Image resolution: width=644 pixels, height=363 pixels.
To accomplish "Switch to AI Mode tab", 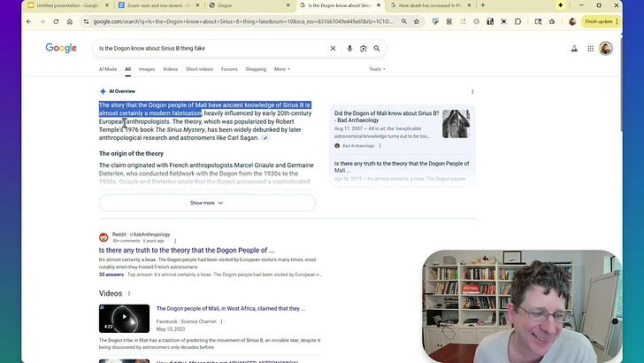I will pos(108,69).
